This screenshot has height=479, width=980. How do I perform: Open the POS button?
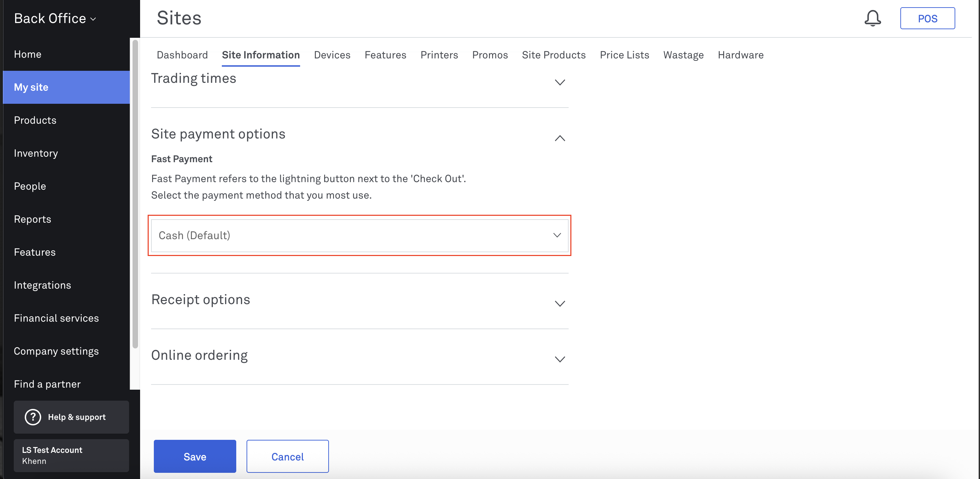[x=927, y=18]
